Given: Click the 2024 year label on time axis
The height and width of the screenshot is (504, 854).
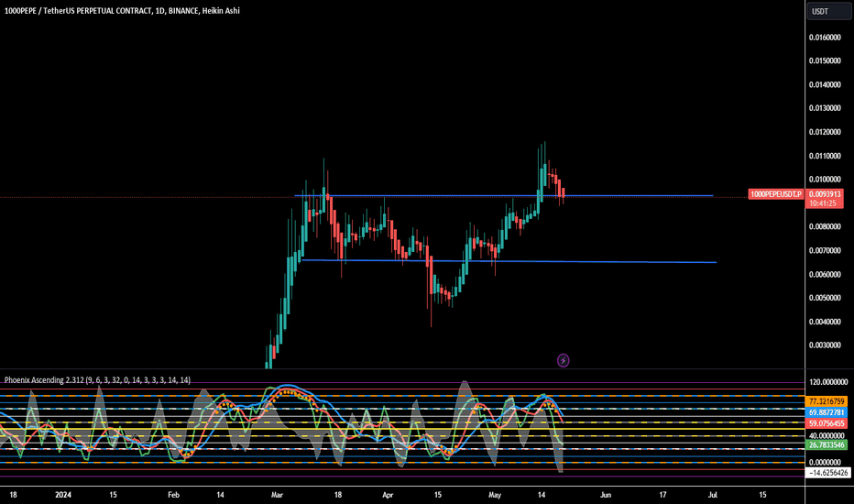Looking at the screenshot, I should (63, 495).
